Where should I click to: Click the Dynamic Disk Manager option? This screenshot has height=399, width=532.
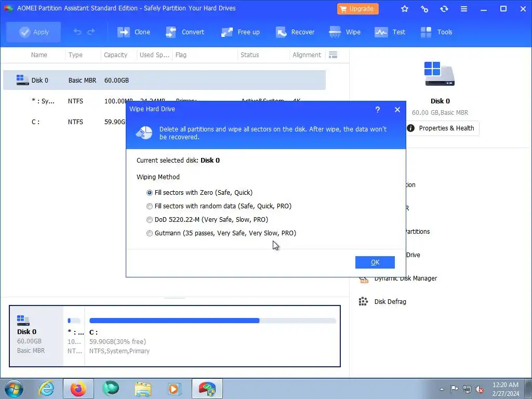pyautogui.click(x=405, y=278)
